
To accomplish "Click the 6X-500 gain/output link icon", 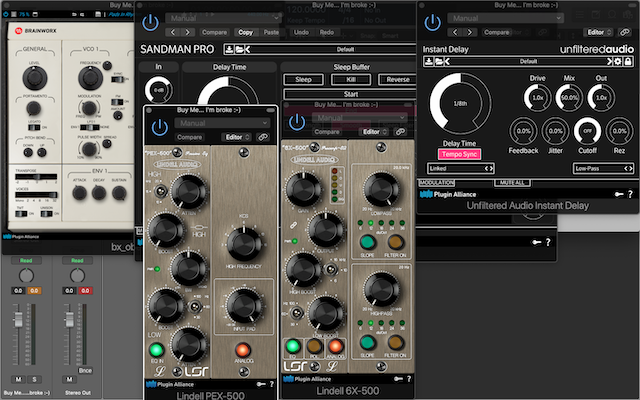I will [293, 225].
